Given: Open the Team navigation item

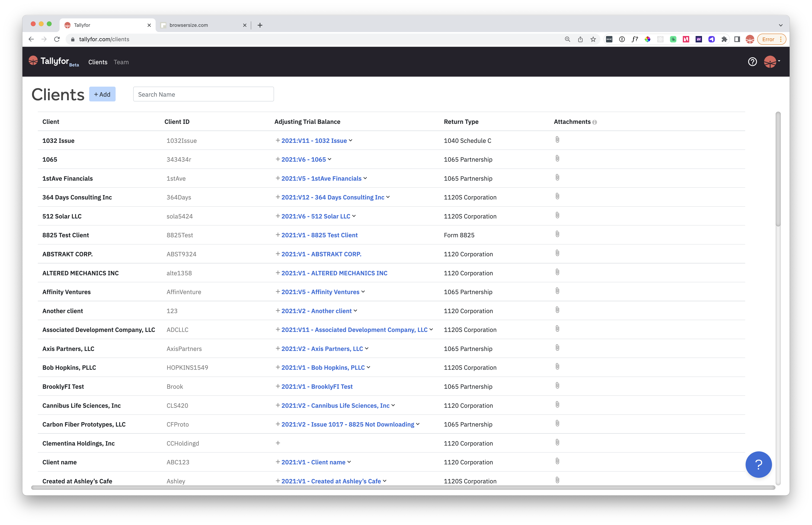Looking at the screenshot, I should [121, 62].
